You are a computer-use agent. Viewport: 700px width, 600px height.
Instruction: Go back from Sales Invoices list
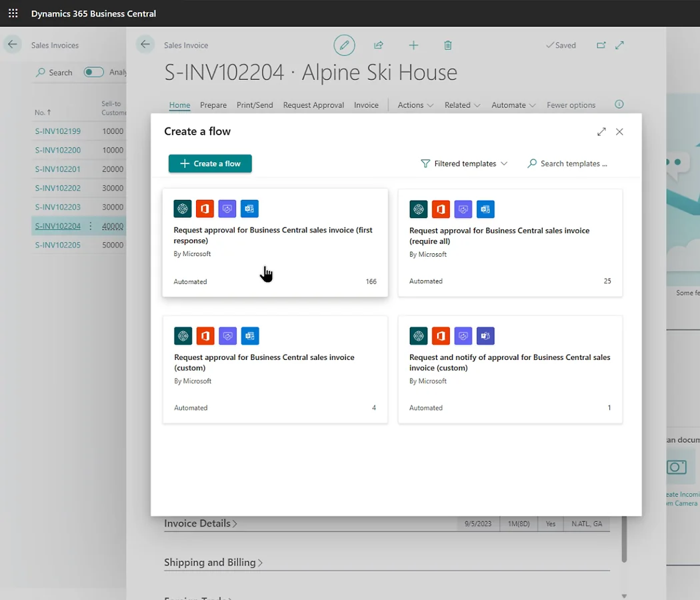click(x=13, y=45)
